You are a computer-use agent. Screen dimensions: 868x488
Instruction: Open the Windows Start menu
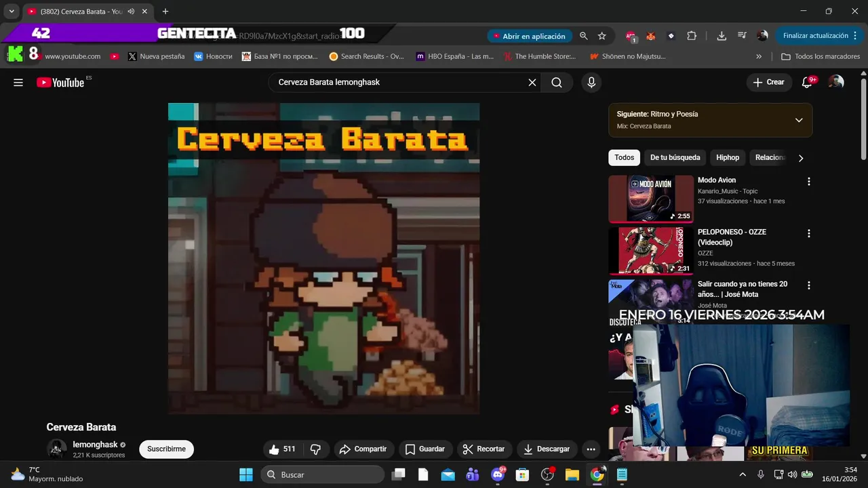pos(245,474)
